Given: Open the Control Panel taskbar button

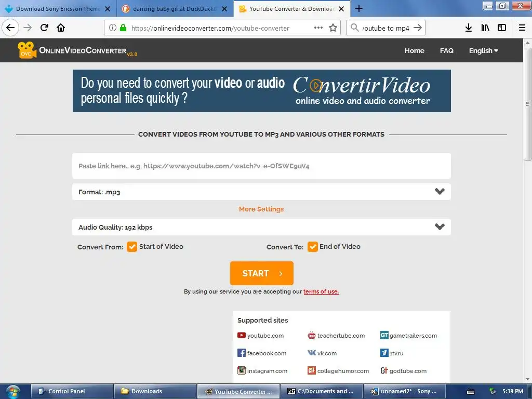Looking at the screenshot, I should coord(72,391).
